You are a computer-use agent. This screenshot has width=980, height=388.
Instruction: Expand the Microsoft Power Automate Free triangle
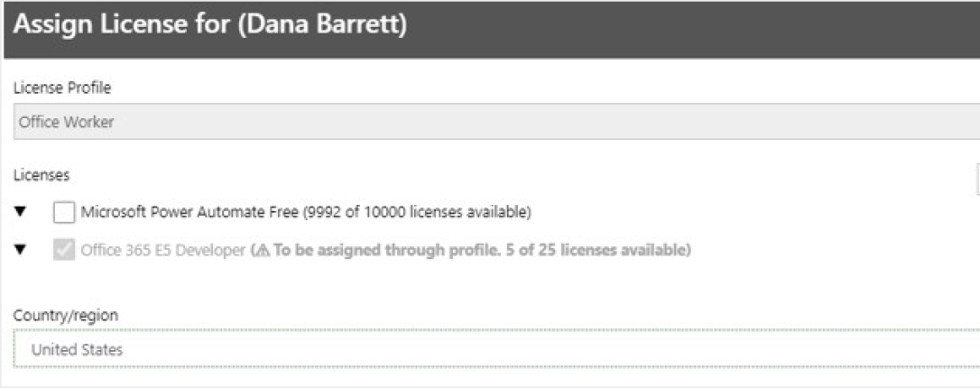pos(21,212)
